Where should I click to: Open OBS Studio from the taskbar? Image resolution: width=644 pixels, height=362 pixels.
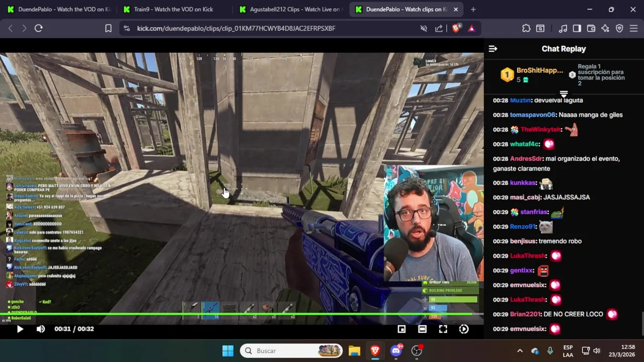[x=417, y=350]
